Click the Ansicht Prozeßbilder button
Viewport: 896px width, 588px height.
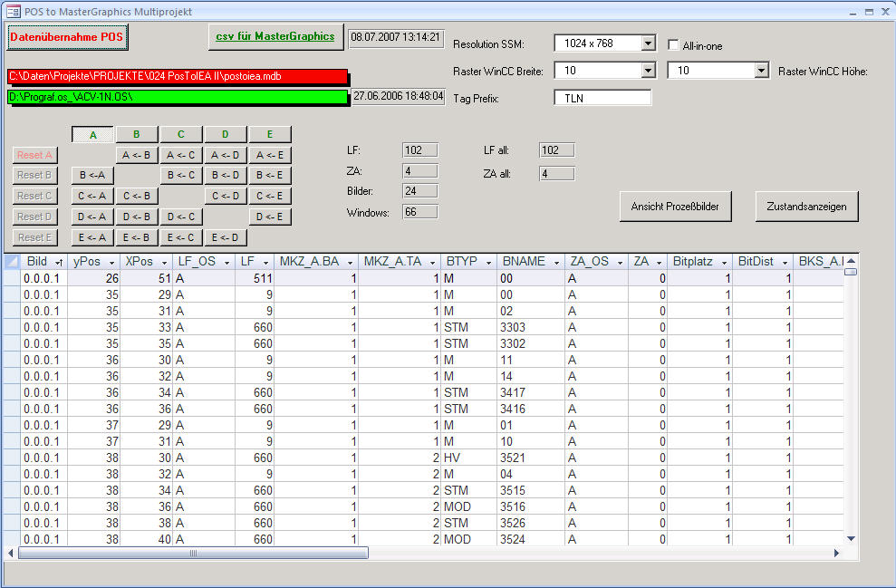pyautogui.click(x=675, y=207)
